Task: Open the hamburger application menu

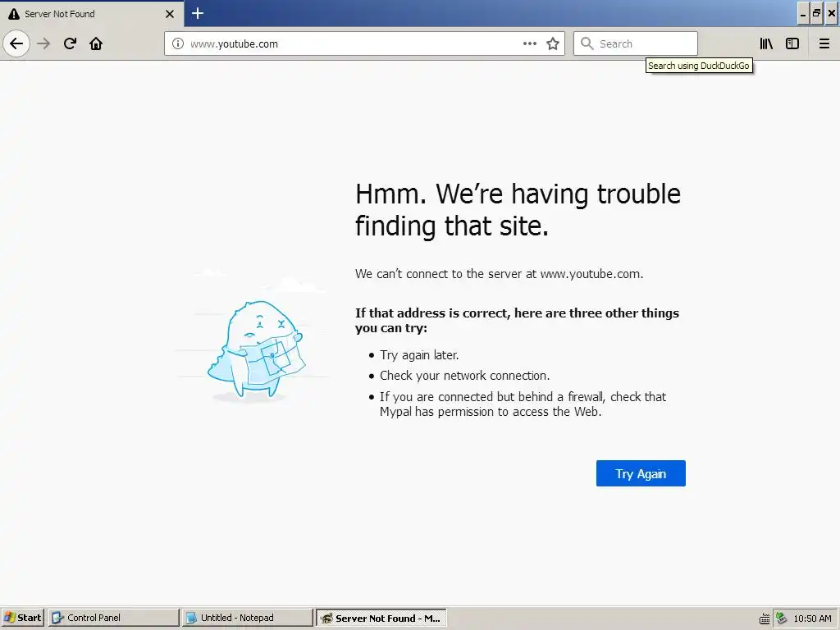Action: [824, 43]
